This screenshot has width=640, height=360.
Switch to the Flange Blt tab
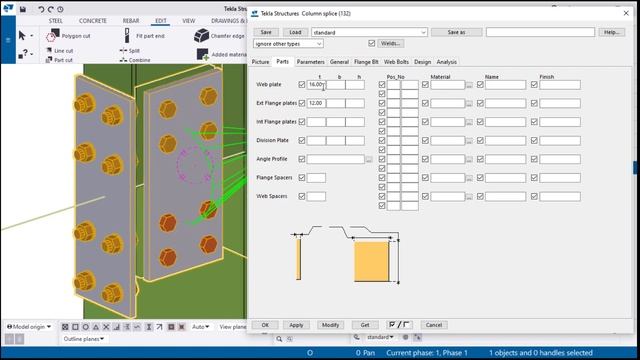366,62
